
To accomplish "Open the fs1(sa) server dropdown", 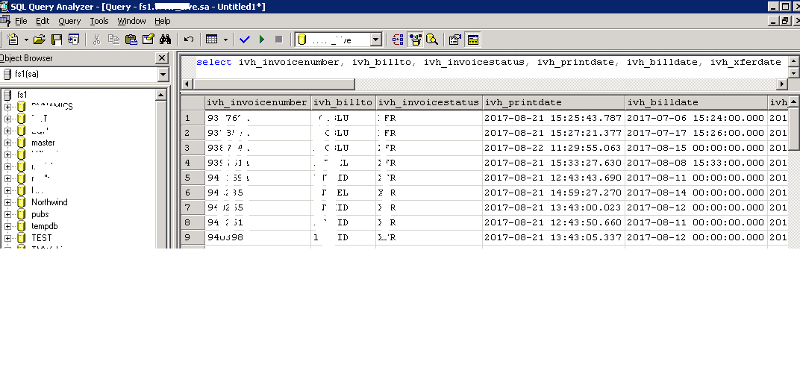I will pyautogui.click(x=163, y=74).
